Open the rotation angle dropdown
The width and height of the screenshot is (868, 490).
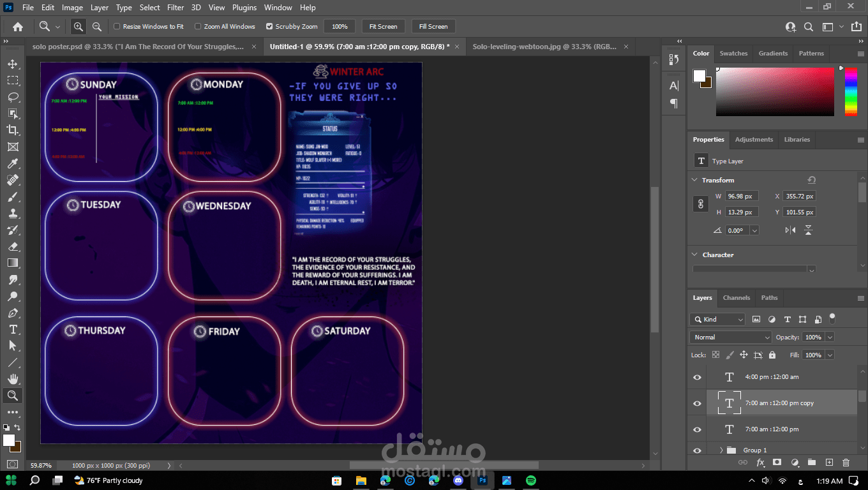click(754, 230)
